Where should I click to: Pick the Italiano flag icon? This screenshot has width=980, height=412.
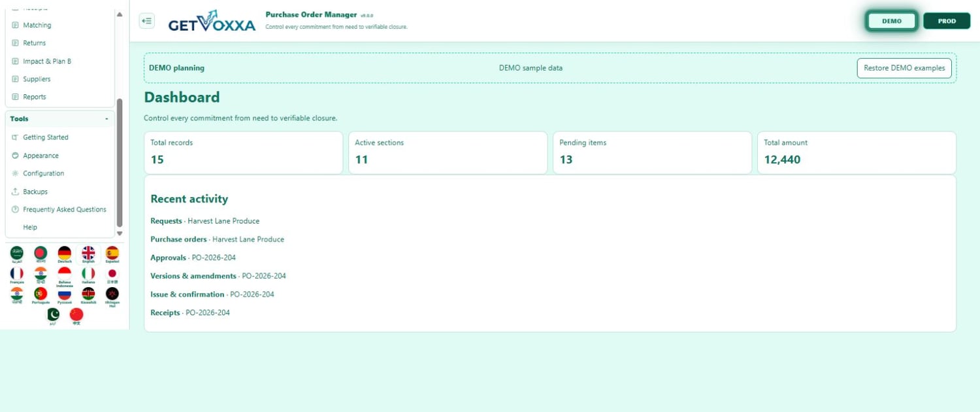[x=88, y=275]
